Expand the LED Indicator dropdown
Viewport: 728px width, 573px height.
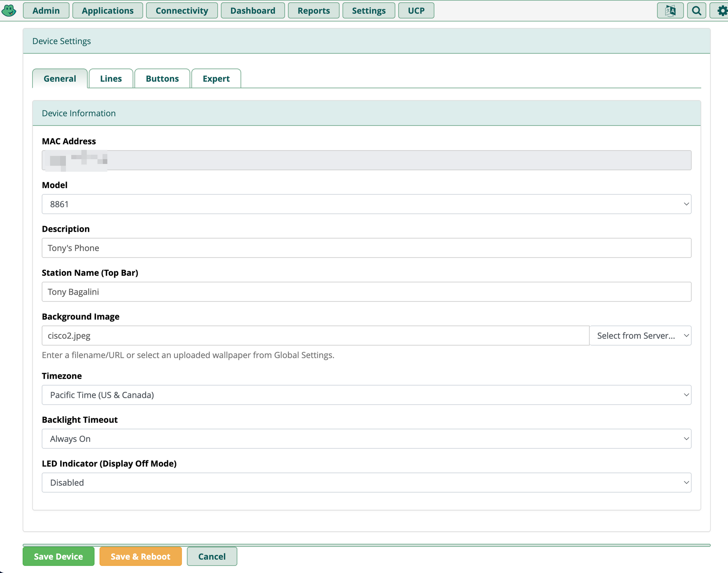366,482
